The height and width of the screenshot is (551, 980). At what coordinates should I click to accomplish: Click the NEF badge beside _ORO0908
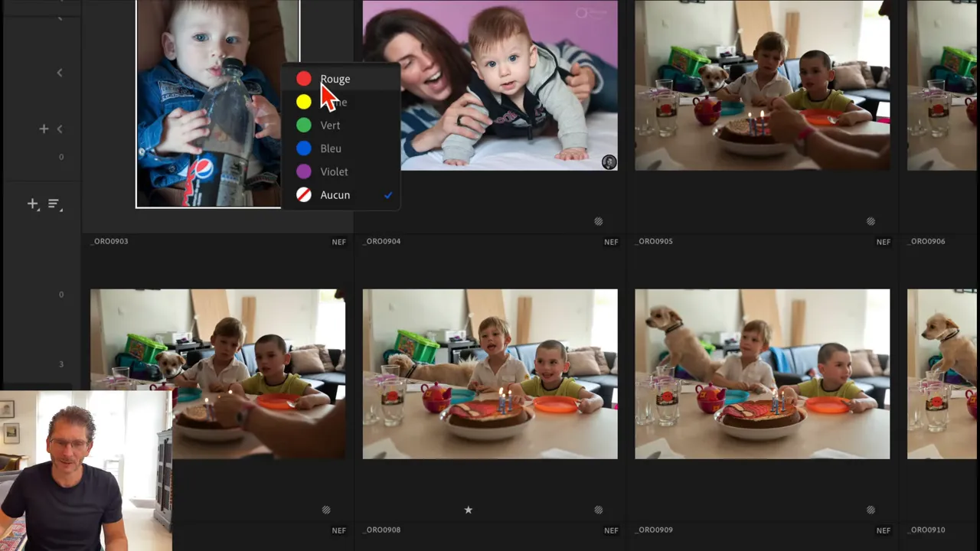pyautogui.click(x=610, y=530)
